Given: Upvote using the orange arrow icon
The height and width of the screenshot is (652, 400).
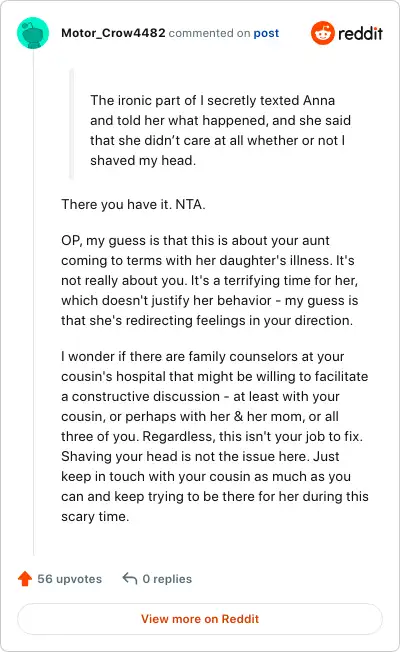Looking at the screenshot, I should click(x=25, y=578).
